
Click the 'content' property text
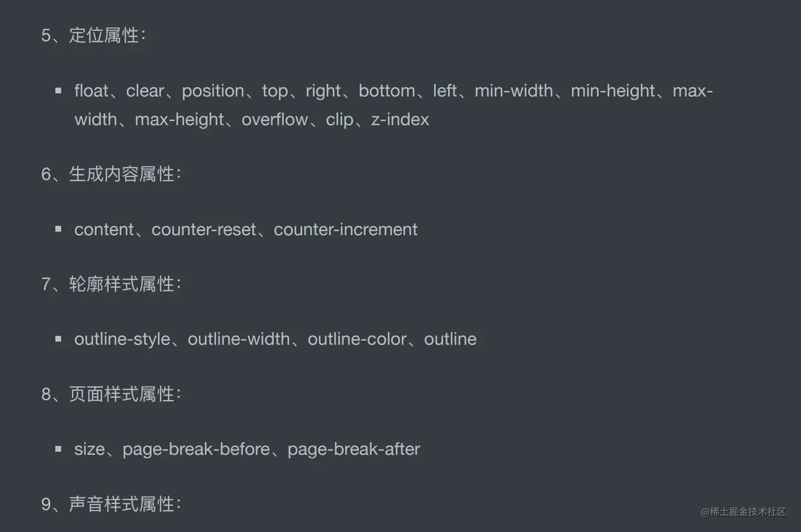(x=104, y=230)
